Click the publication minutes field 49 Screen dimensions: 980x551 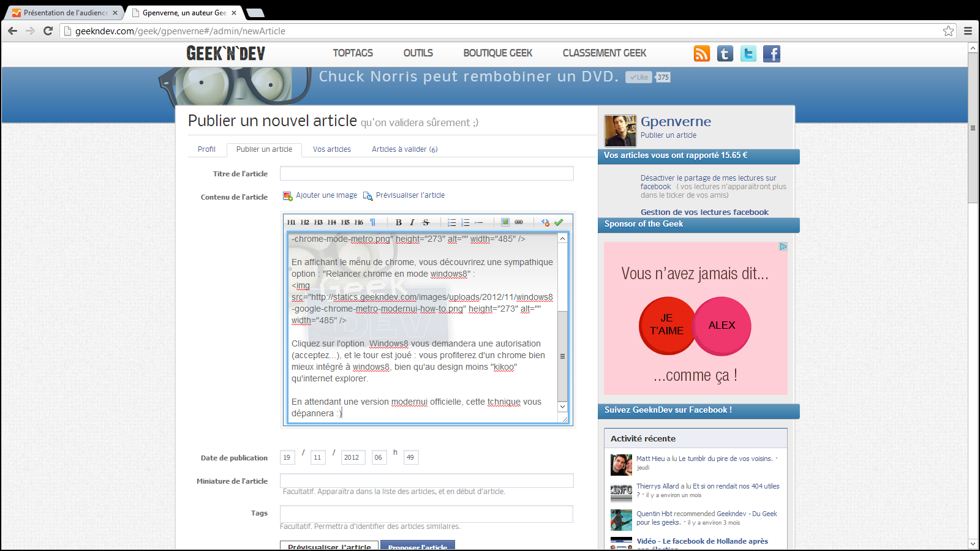click(x=411, y=457)
